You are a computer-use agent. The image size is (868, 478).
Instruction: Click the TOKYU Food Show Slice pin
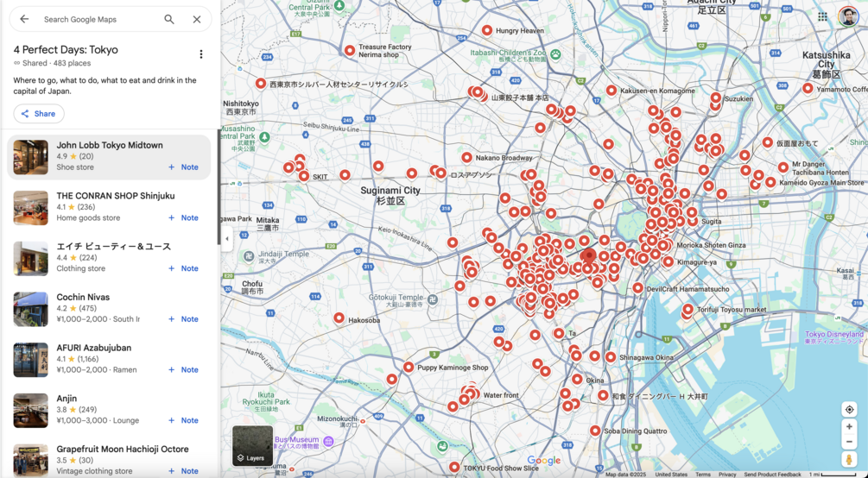454,468
